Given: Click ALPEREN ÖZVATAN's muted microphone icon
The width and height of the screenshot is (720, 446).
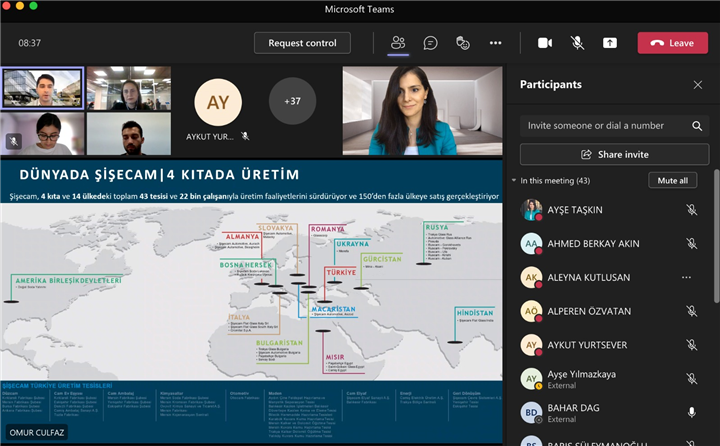Looking at the screenshot, I should (692, 311).
